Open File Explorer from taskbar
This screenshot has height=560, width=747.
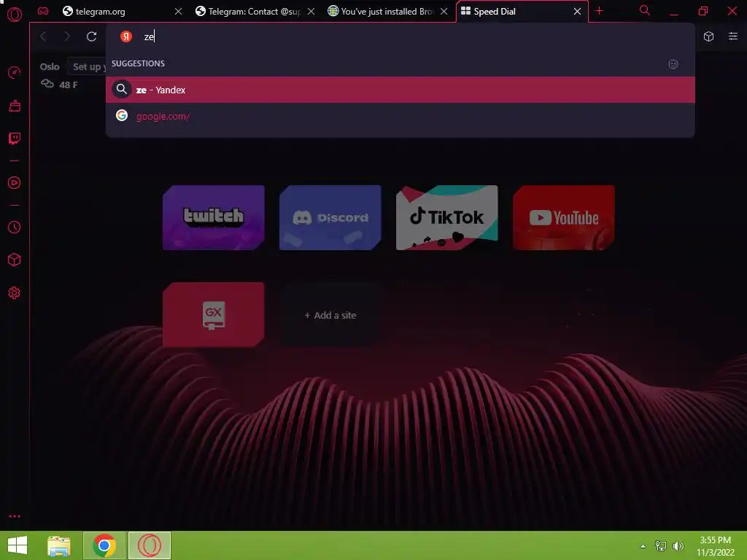click(x=59, y=545)
